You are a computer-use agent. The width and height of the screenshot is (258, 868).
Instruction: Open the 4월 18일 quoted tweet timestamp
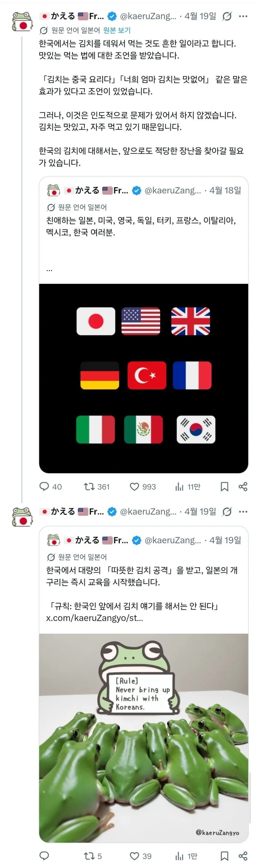tap(226, 190)
